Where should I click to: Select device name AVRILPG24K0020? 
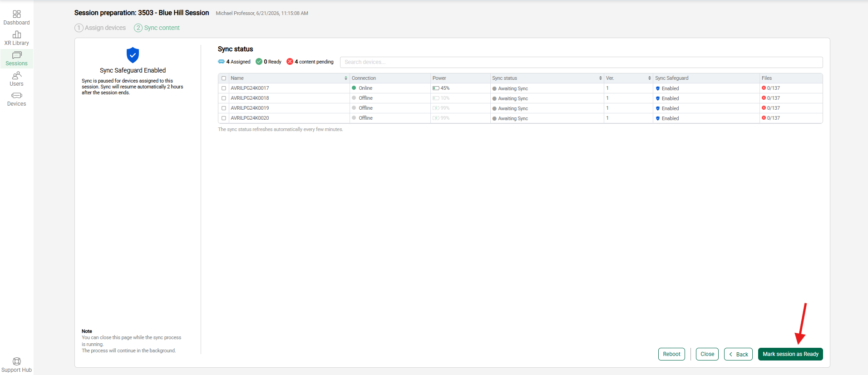[250, 118]
